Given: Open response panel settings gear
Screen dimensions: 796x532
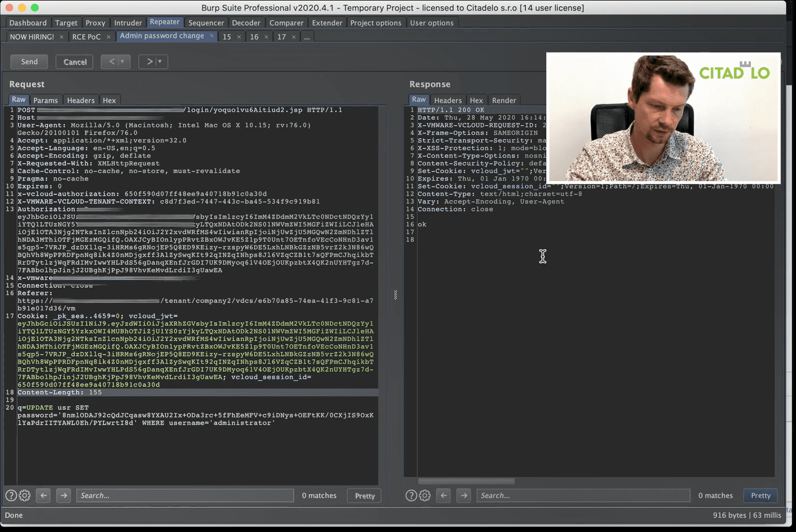Looking at the screenshot, I should tap(425, 495).
